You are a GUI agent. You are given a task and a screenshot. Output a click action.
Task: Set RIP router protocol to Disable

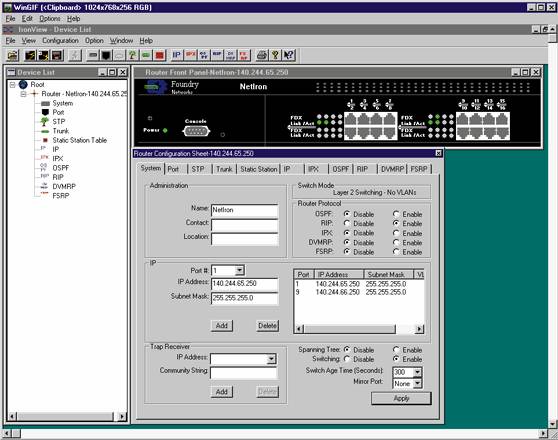click(x=347, y=223)
